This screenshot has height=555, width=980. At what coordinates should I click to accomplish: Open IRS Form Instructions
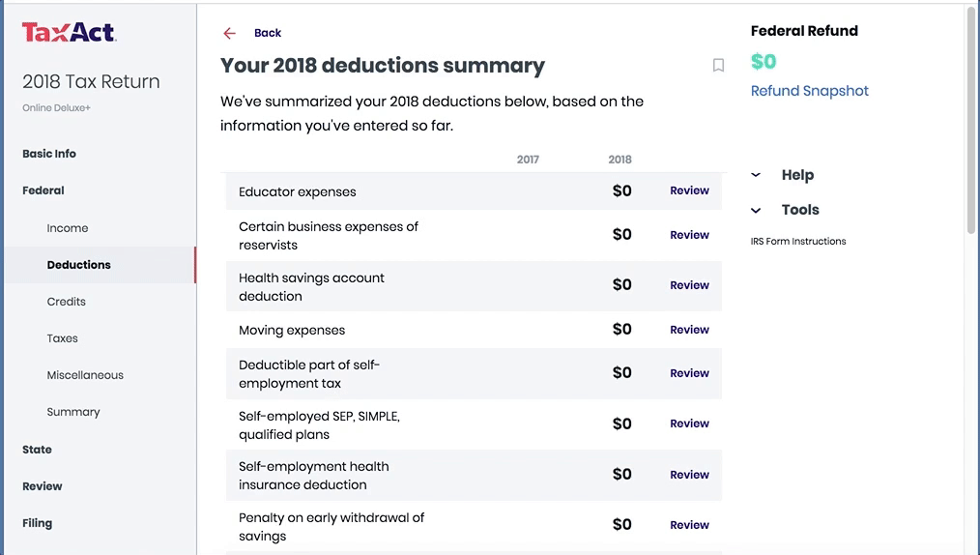point(797,242)
